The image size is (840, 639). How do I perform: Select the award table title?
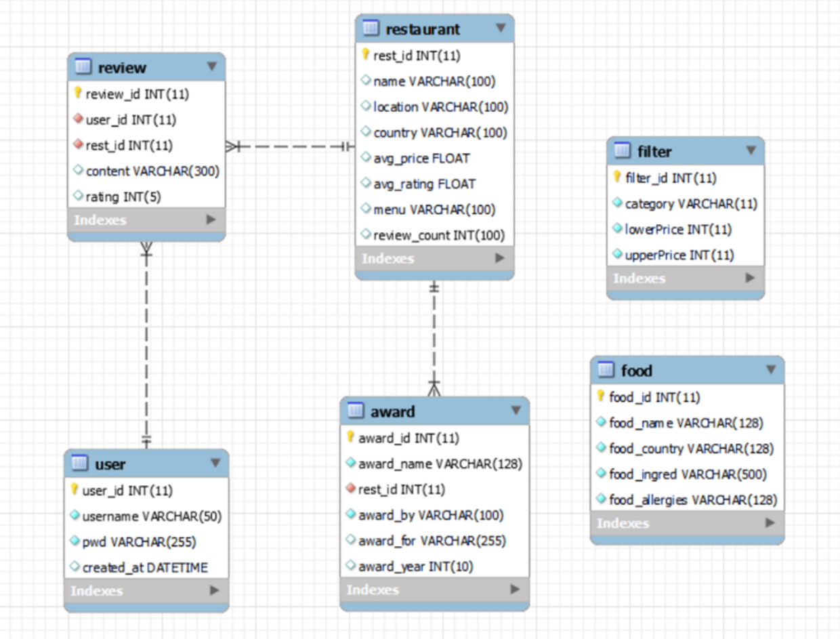coord(393,411)
